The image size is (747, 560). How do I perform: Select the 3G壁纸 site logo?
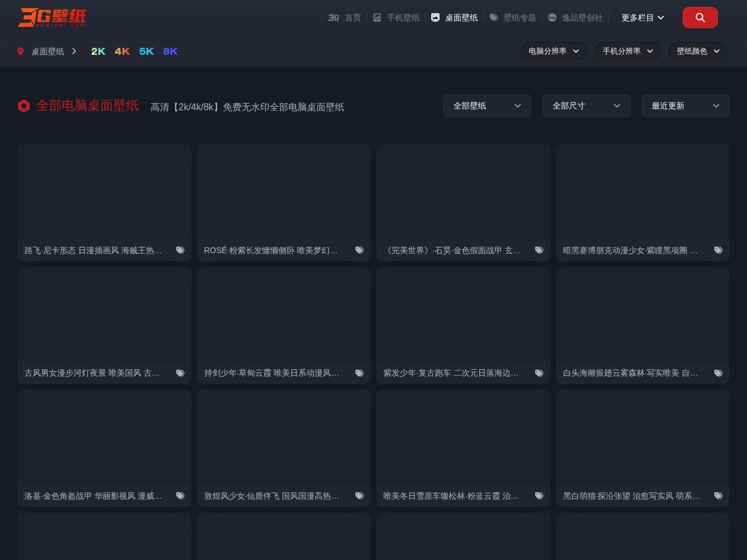(53, 17)
